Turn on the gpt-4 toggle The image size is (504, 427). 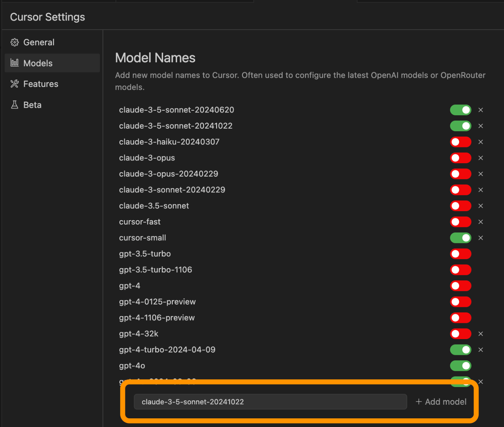tap(460, 286)
